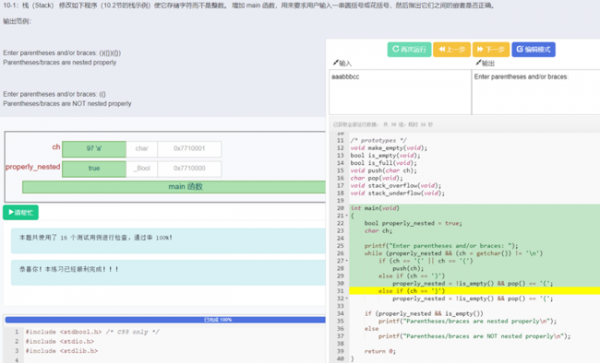Image resolution: width=600 pixels, height=363 pixels.
Task: Click the #include <stdlib.h> line
Action: pyautogui.click(x=62, y=351)
